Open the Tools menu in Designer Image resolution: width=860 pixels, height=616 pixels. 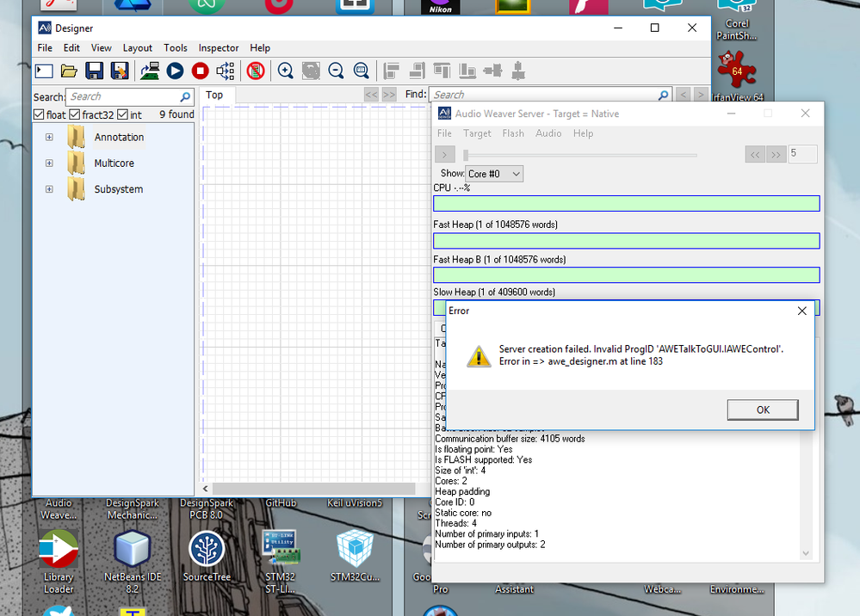point(176,47)
